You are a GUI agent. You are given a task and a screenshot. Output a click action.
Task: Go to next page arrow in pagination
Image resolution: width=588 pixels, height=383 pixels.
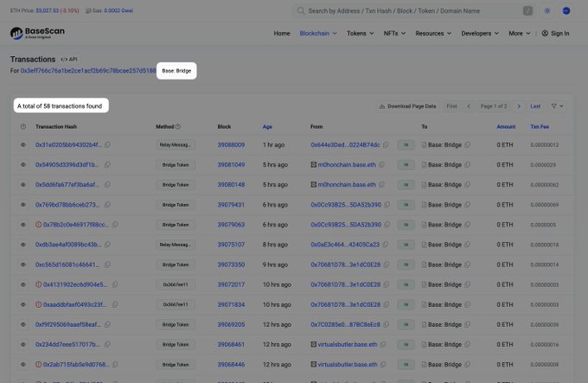(519, 105)
